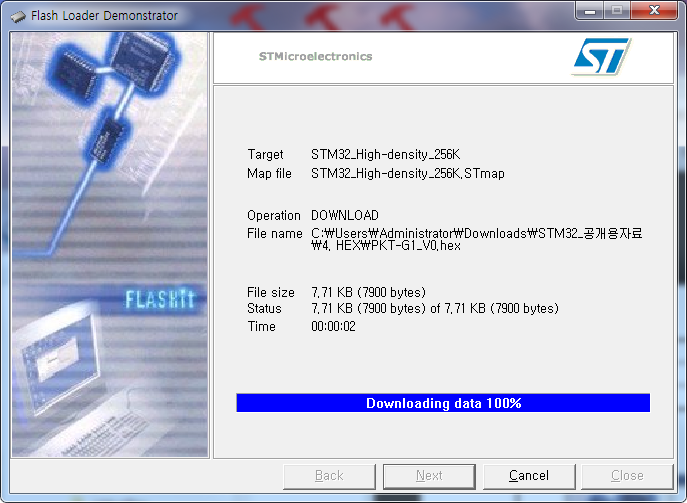This screenshot has width=687, height=503.
Task: Click the Target value STM32_High-density_256K
Action: 386,154
